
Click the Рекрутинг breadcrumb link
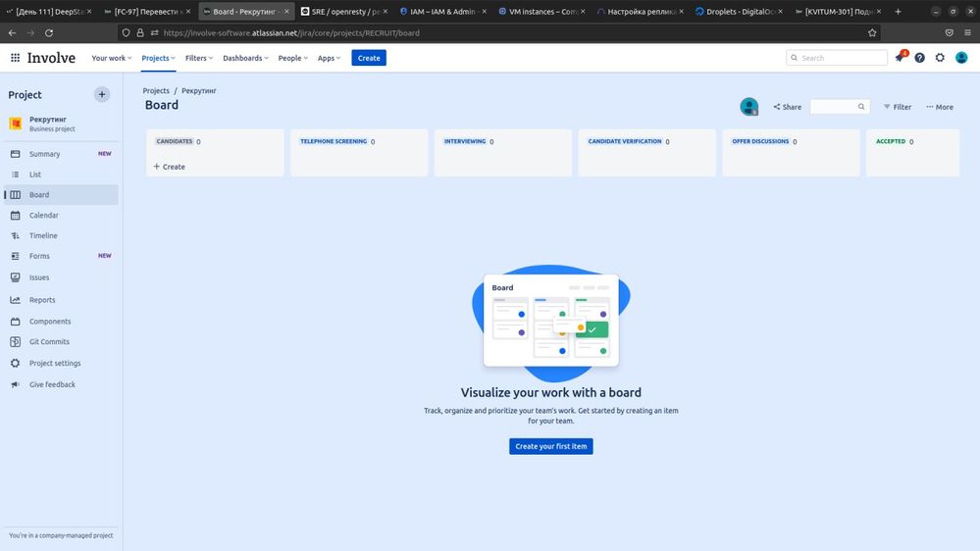coord(199,90)
